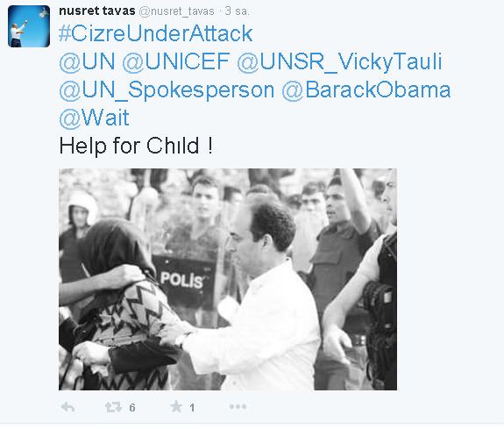Click the reply arrow icon
Image resolution: width=504 pixels, height=429 pixels.
(67, 407)
